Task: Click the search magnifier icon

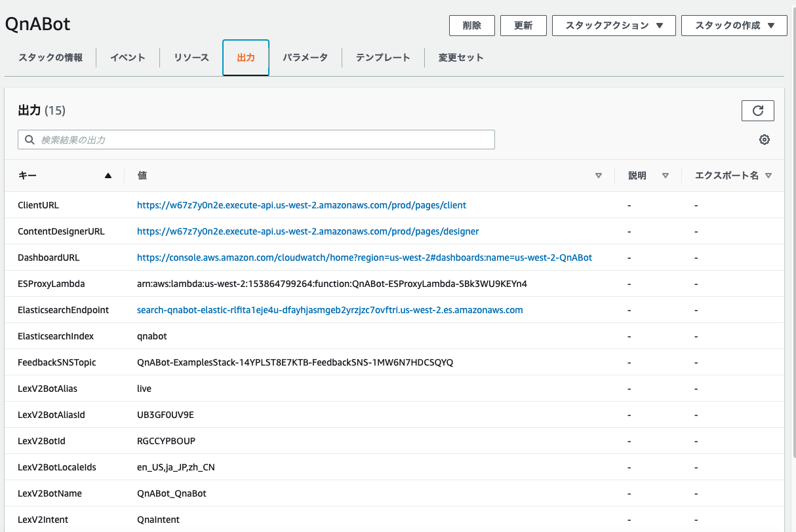Action: [x=30, y=140]
